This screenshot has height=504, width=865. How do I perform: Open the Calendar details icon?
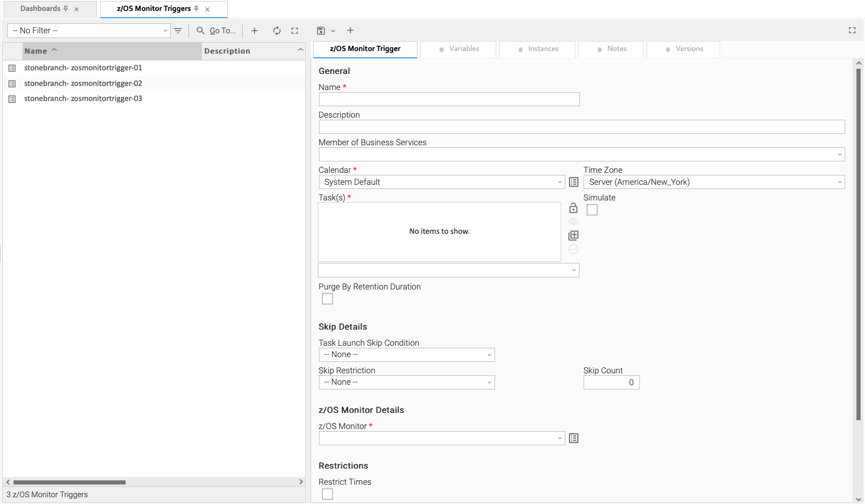[574, 182]
